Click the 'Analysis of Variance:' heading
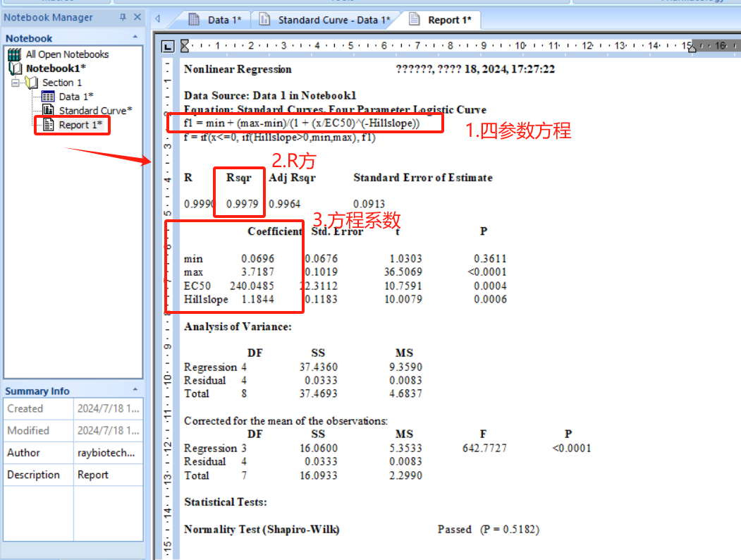Screen dimensions: 741x560 (238, 327)
